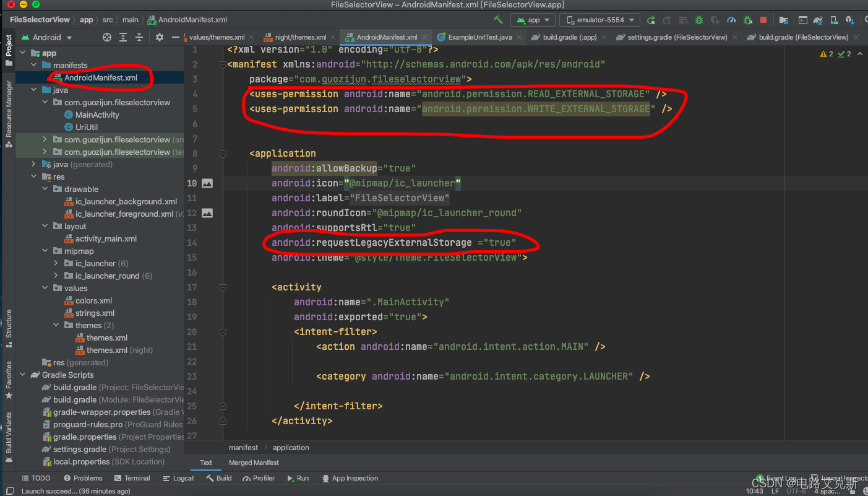Hide the Project panel with minus icon
868x496 pixels.
(176, 37)
